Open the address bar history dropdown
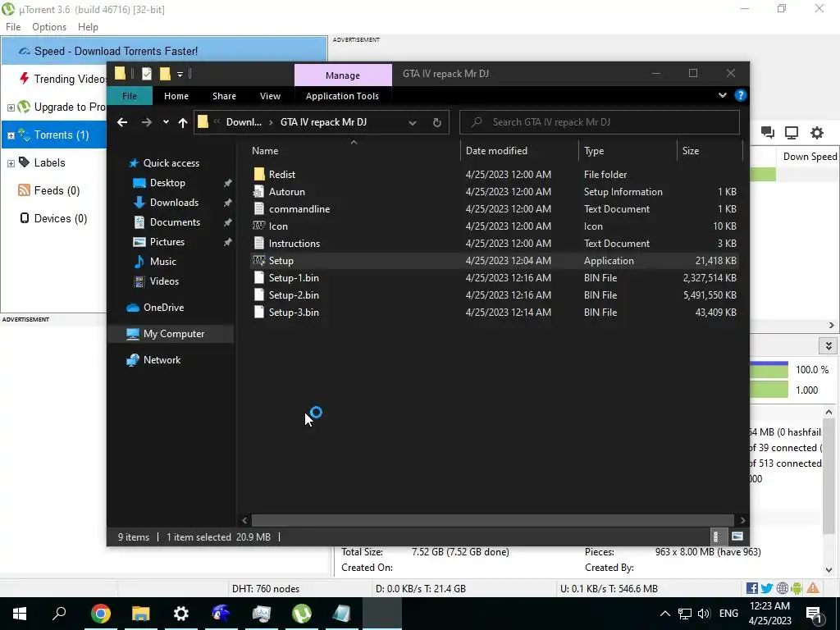Image resolution: width=840 pixels, height=630 pixels. point(412,123)
